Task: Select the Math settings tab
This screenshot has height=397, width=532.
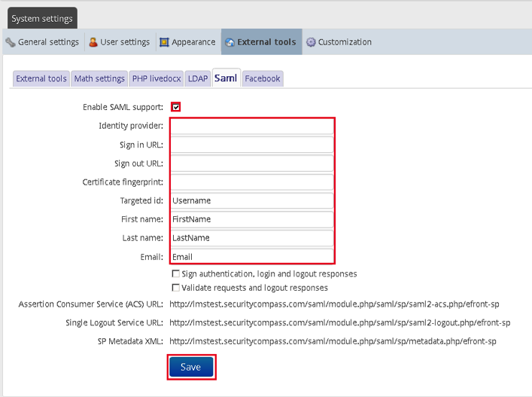Action: point(99,78)
